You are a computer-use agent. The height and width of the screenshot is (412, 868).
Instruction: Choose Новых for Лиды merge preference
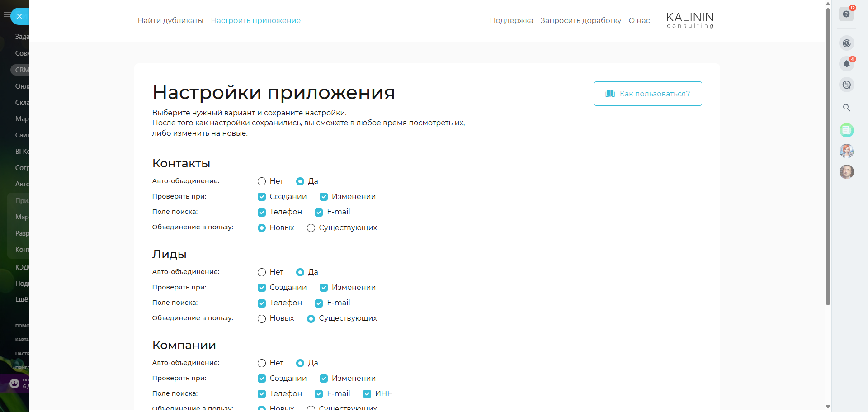(x=262, y=319)
